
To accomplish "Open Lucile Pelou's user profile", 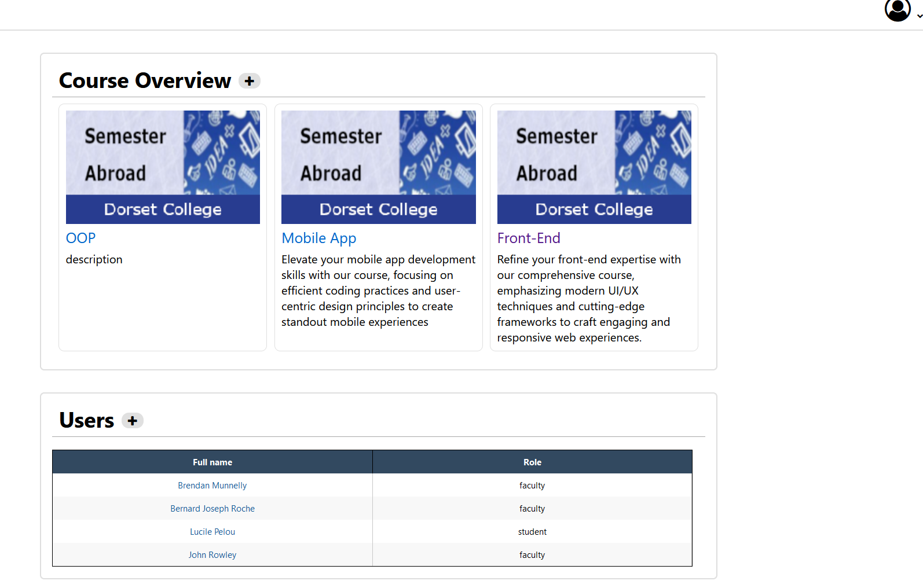I will click(213, 532).
